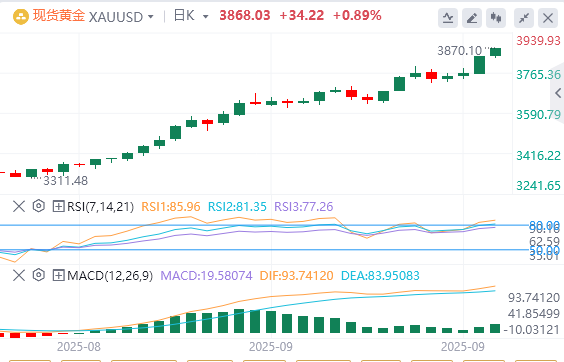Open the indicators line-chart icon in toolbar
This screenshot has width=564, height=362.
coord(448,18)
